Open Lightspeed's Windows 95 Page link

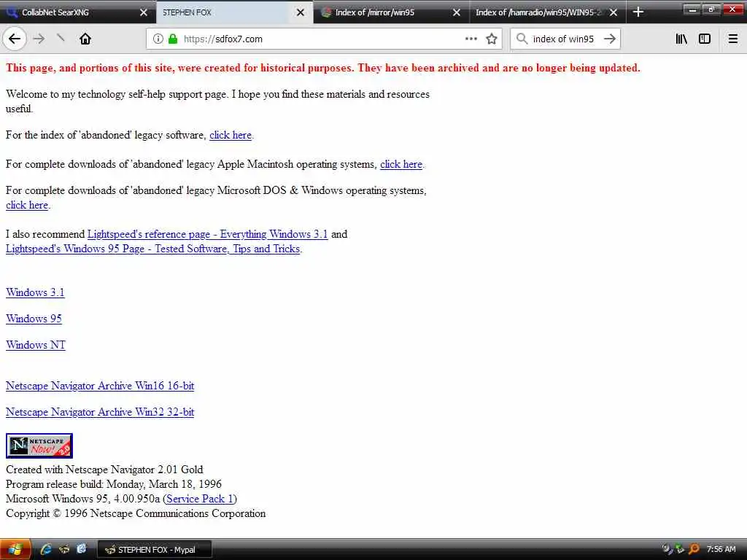(153, 249)
